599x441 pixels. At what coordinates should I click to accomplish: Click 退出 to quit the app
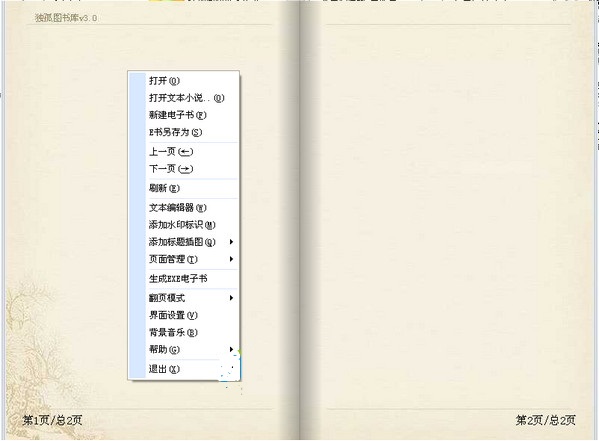pyautogui.click(x=183, y=369)
